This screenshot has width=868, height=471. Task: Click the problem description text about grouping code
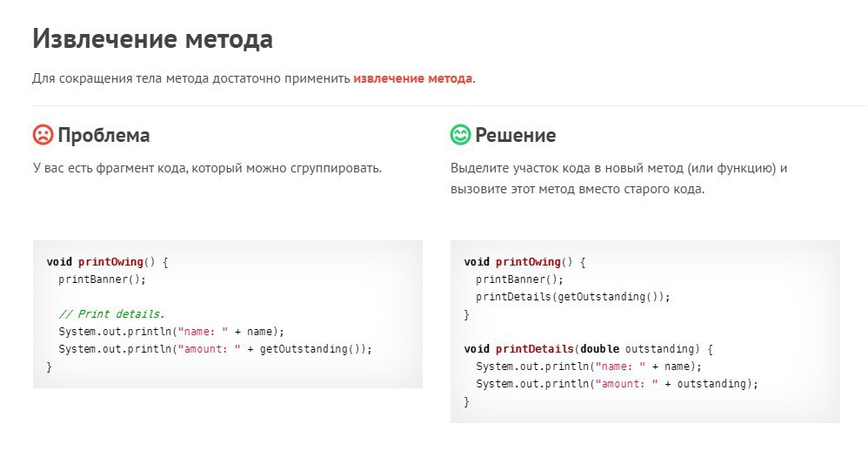[x=207, y=167]
